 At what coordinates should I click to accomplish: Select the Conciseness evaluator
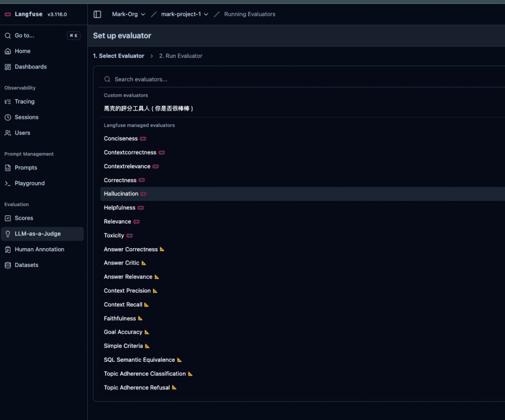pyautogui.click(x=303, y=139)
